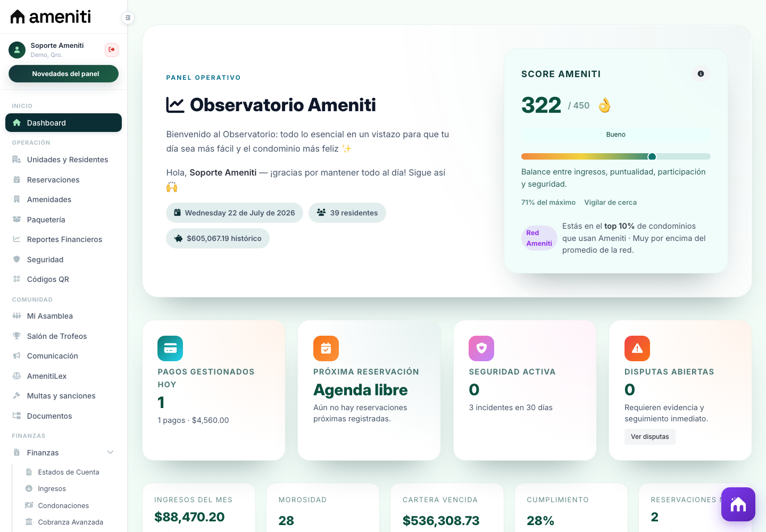766x532 pixels.
Task: Click the Multas y sanciones gavel icon
Action: pyautogui.click(x=16, y=396)
